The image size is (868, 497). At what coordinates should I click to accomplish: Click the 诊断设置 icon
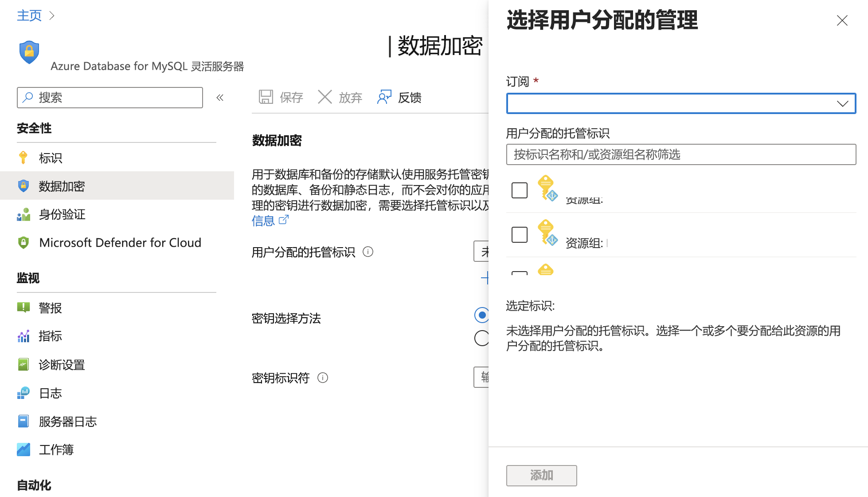[23, 364]
